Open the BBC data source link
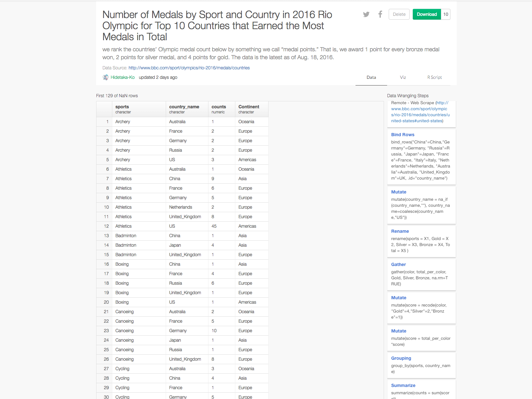Viewport: 532px width, 399px height. 189,68
